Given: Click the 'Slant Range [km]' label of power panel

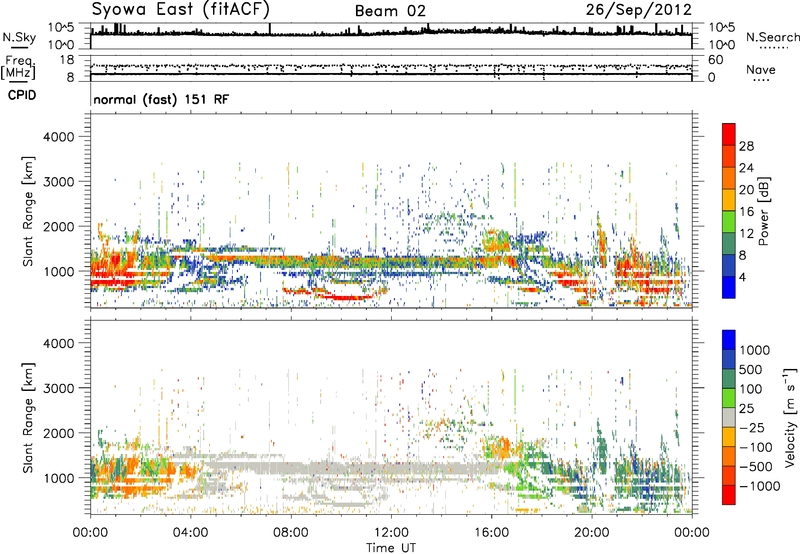Looking at the screenshot, I should point(28,211).
